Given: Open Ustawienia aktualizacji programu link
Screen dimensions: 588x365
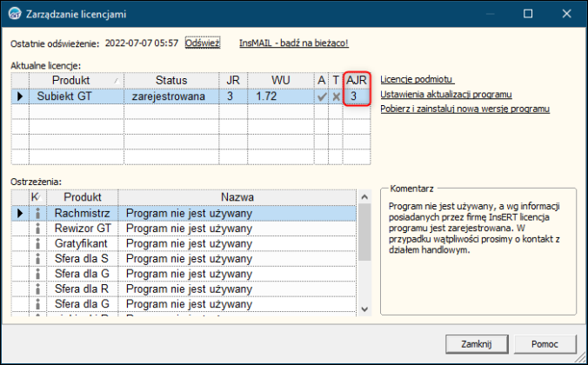Looking at the screenshot, I should coord(446,95).
